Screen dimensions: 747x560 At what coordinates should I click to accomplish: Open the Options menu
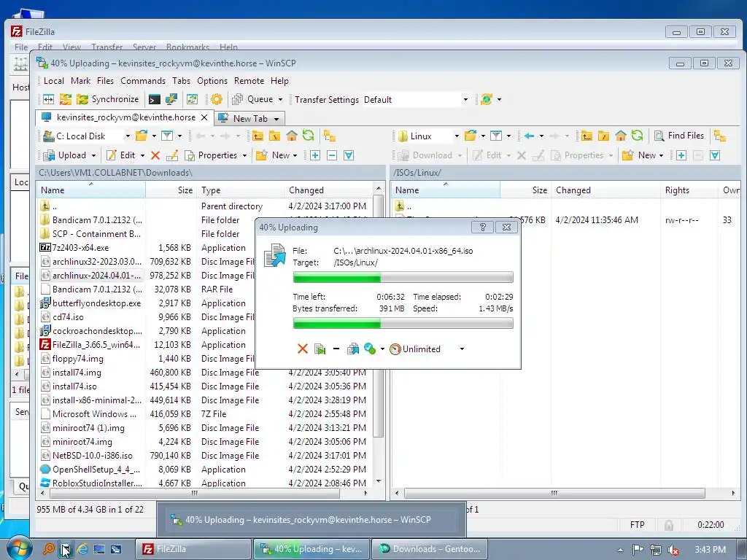pyautogui.click(x=212, y=81)
